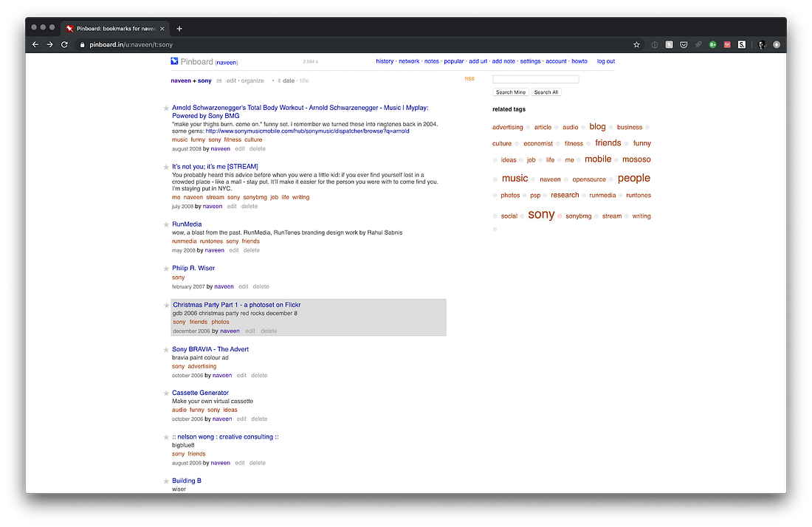The image size is (812, 527).
Task: Click the log out link
Action: (606, 61)
